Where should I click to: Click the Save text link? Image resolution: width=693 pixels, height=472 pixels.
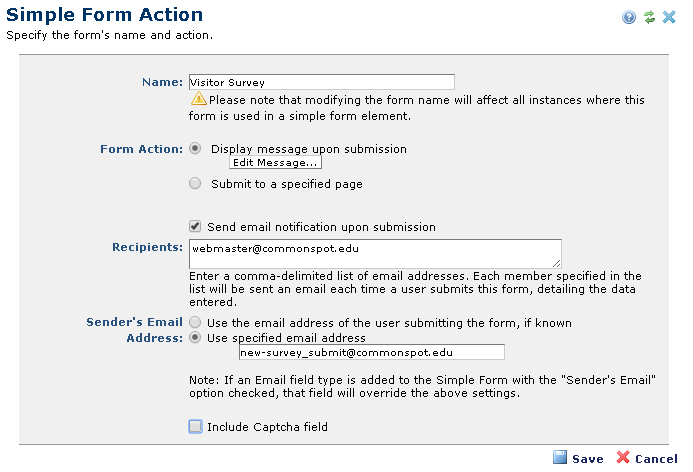point(587,458)
